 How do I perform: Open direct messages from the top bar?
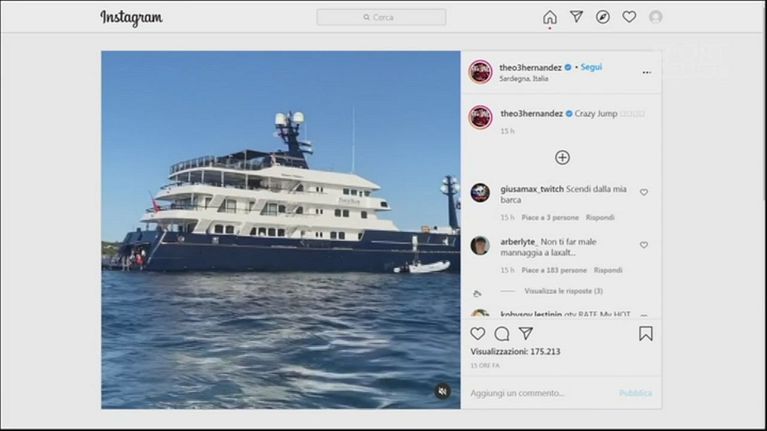tap(577, 17)
